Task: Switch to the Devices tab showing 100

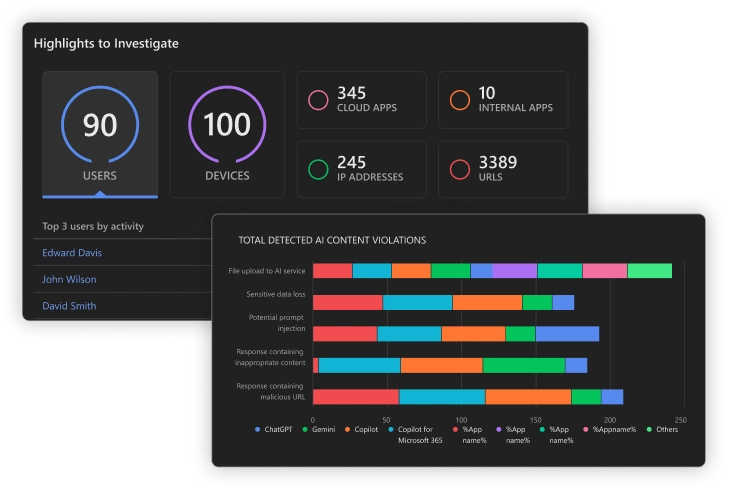Action: (x=227, y=135)
